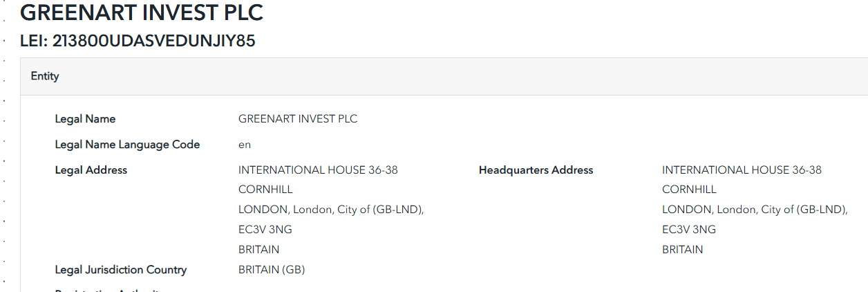The height and width of the screenshot is (292, 868).
Task: Click the GREENART INVEST PLC page heading
Action: pos(142,13)
